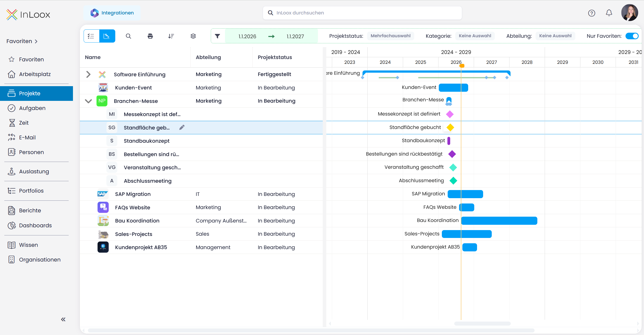Edit Standfläche gebucht with pencil icon

click(182, 127)
